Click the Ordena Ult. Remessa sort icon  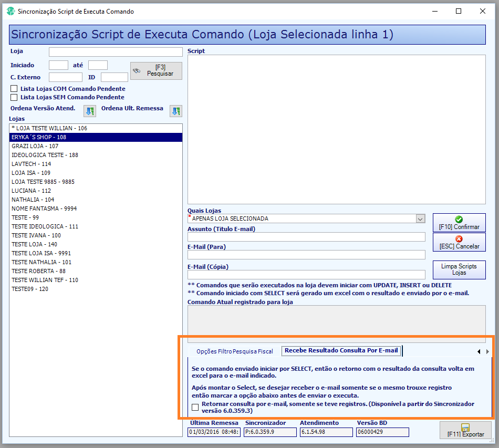click(x=175, y=111)
